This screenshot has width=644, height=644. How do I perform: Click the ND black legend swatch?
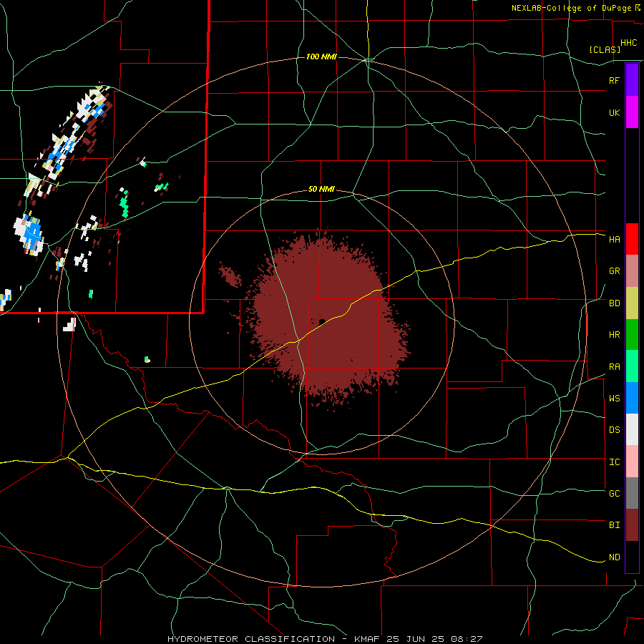[x=632, y=557]
